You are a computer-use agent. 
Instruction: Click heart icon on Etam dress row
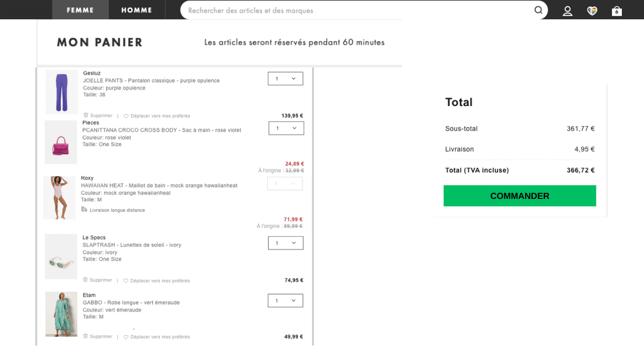pos(126,337)
